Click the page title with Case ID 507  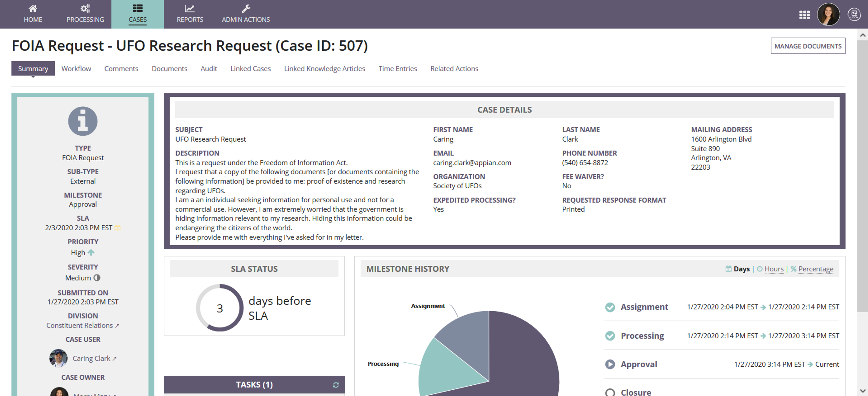pos(190,45)
